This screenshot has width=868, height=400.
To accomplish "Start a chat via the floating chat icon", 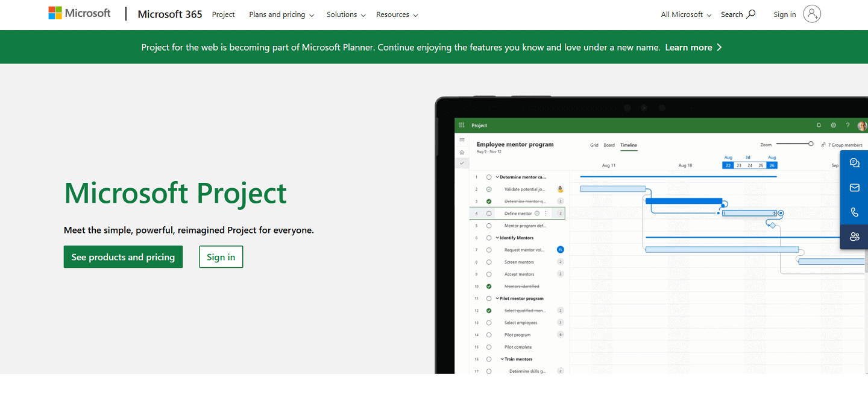I will (854, 162).
